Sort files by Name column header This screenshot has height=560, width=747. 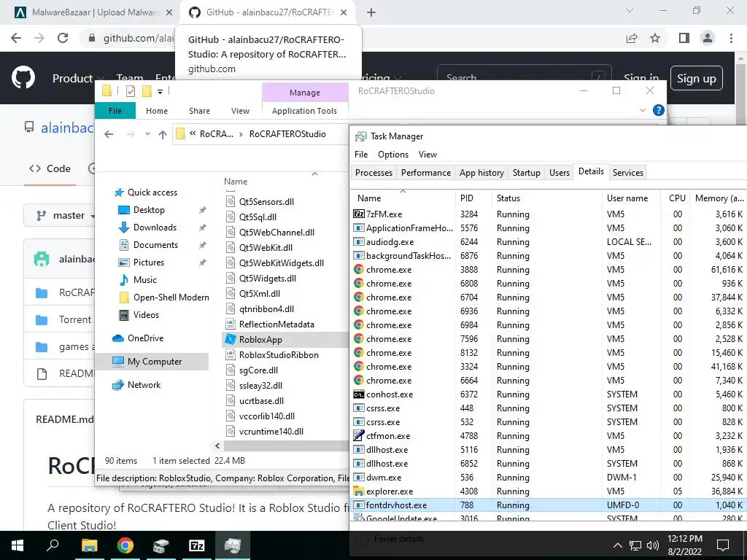tap(236, 182)
